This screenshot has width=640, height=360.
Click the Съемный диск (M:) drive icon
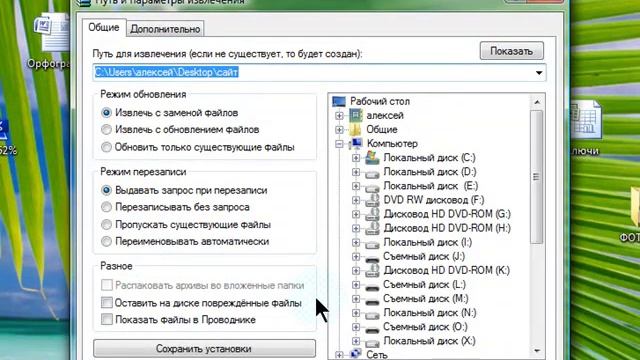372,301
